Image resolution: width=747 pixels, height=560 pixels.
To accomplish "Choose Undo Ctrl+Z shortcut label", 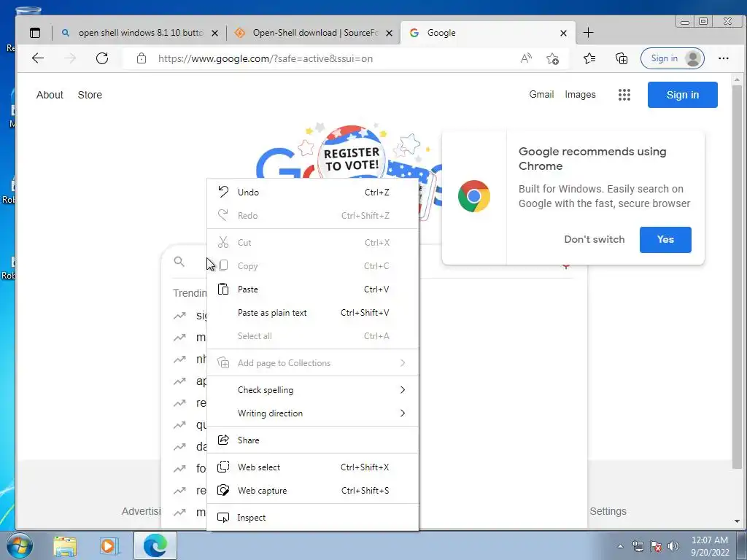I will click(377, 192).
